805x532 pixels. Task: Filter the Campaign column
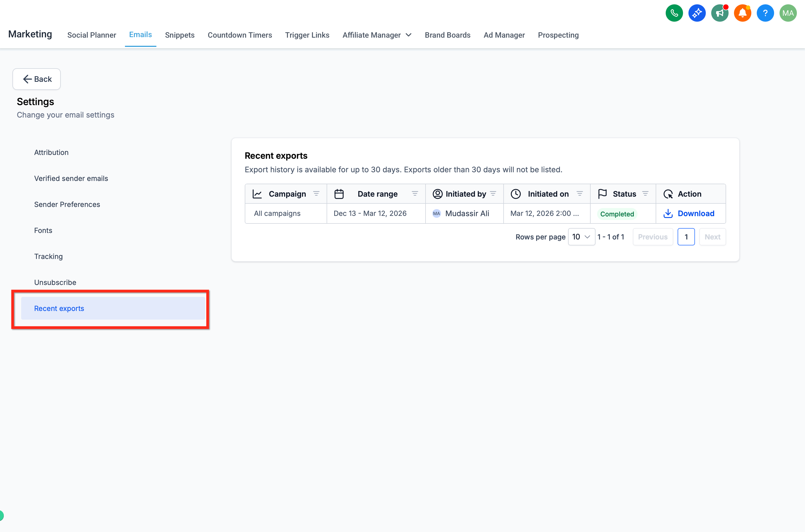point(316,194)
